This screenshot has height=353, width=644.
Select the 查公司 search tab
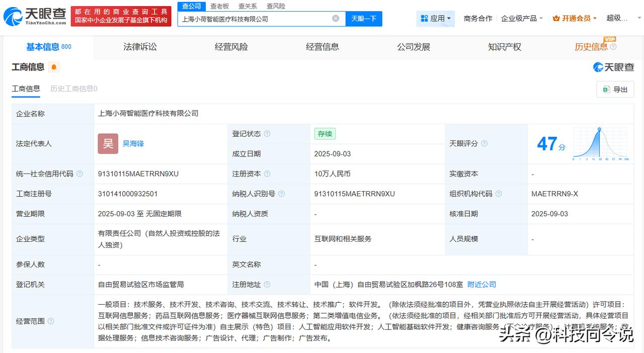pos(191,6)
